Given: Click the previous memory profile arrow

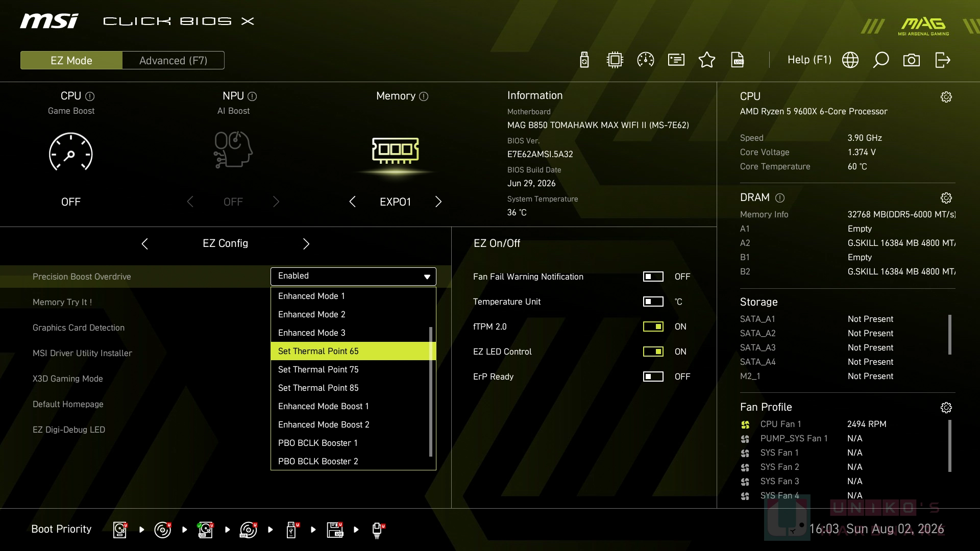Looking at the screenshot, I should (352, 202).
